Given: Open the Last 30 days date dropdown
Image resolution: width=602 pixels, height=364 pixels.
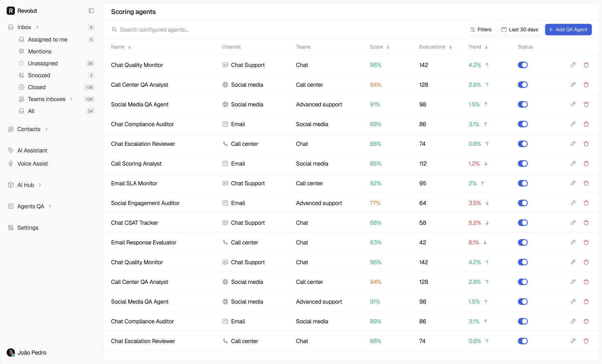Looking at the screenshot, I should 520,30.
